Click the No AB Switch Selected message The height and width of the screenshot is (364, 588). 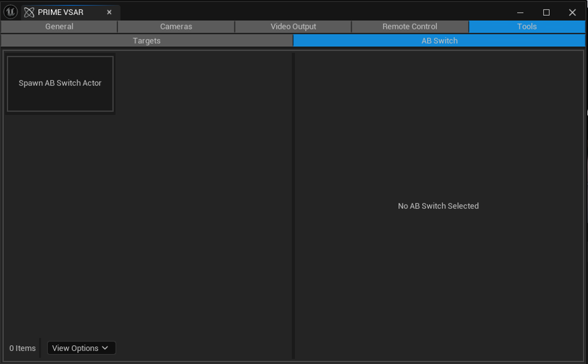[x=438, y=206]
